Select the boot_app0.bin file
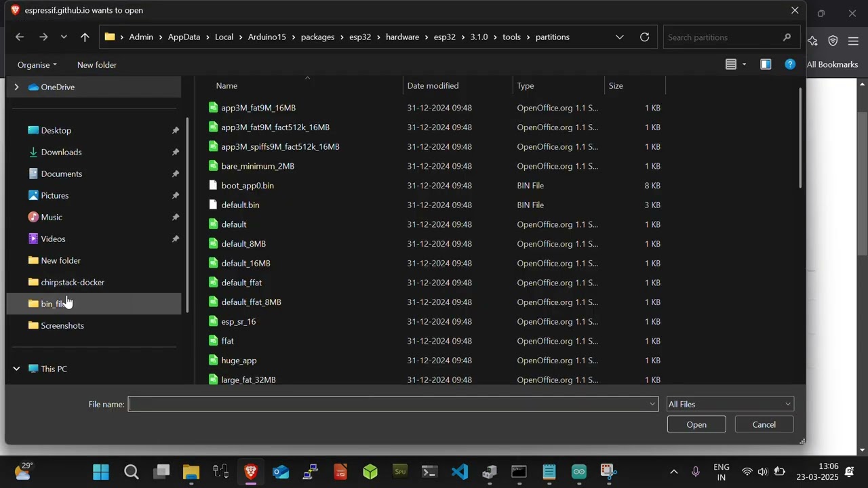Image resolution: width=868 pixels, height=488 pixels. pos(248,186)
